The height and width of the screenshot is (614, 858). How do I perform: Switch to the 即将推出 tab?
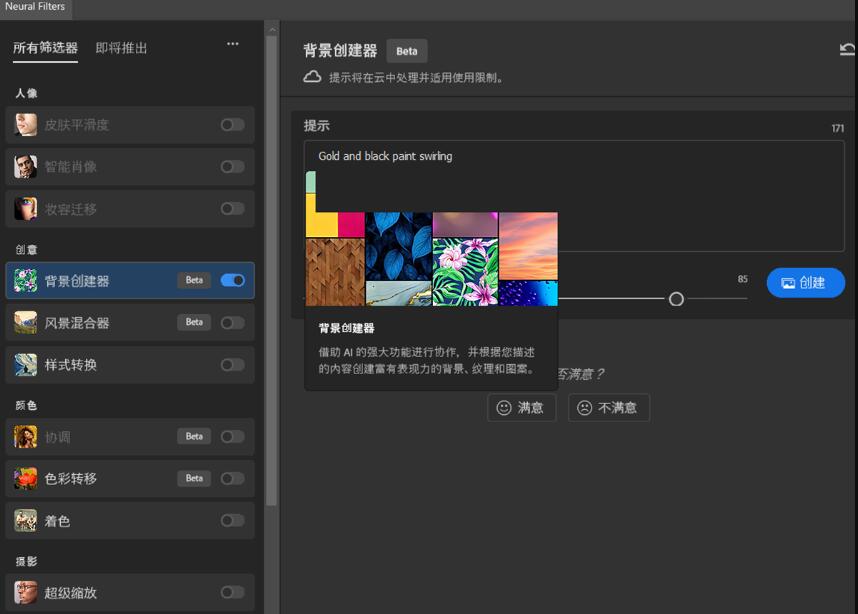pos(122,48)
